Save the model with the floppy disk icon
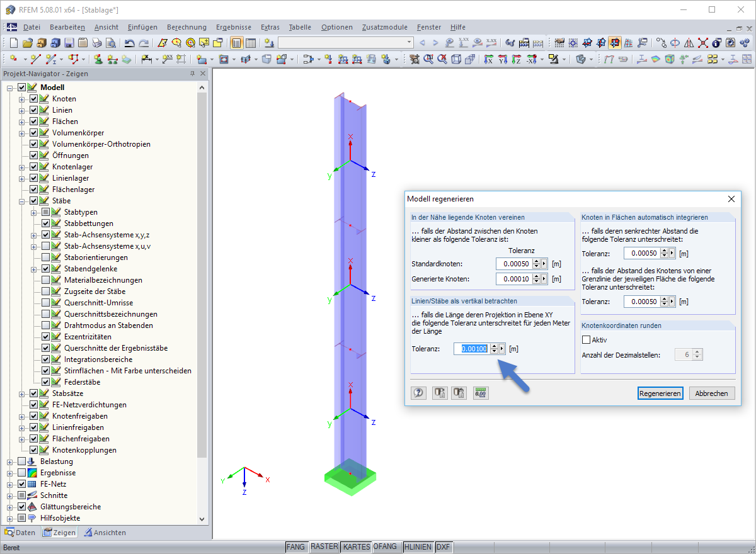 69,43
